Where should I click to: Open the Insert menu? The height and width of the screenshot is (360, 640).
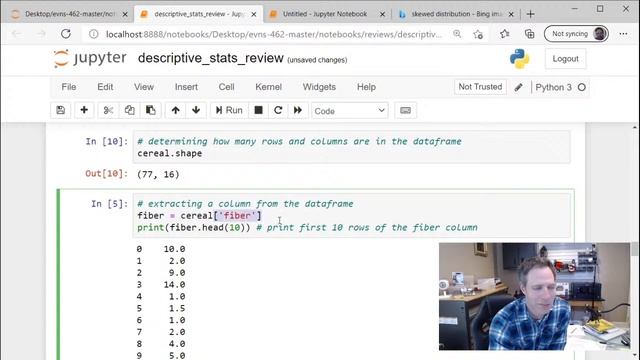tap(186, 87)
